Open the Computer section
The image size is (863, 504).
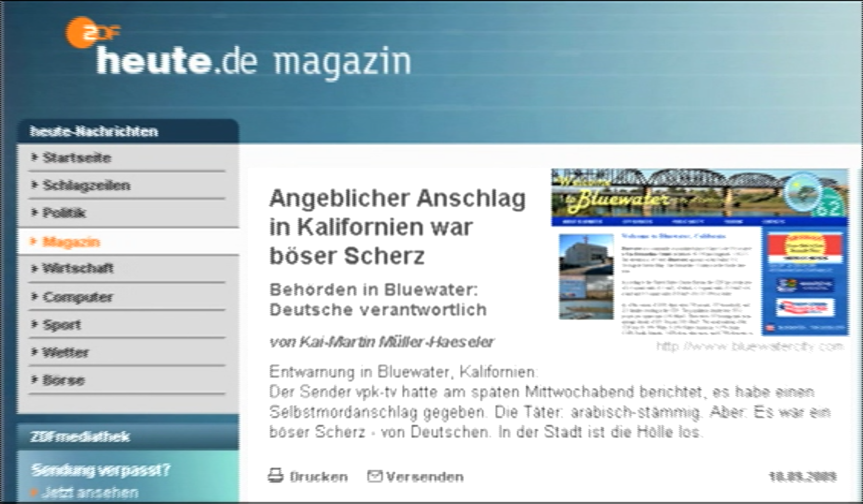coord(78,297)
